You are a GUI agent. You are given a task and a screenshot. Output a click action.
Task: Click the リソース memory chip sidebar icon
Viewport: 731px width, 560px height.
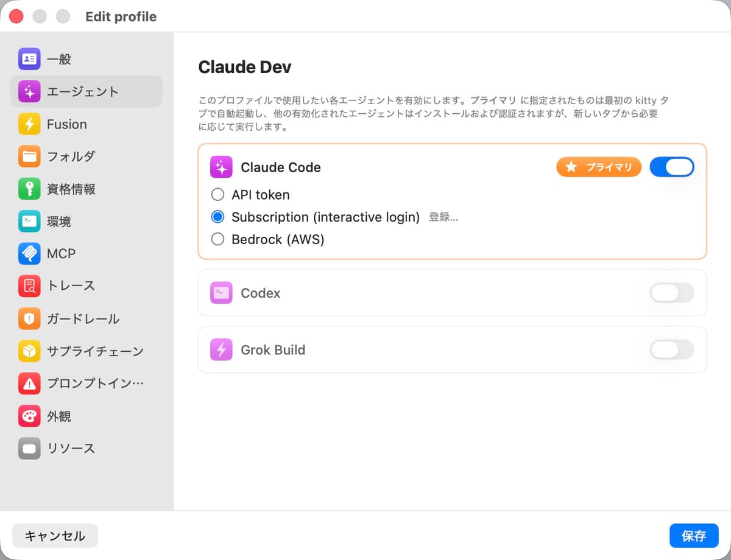(x=29, y=449)
